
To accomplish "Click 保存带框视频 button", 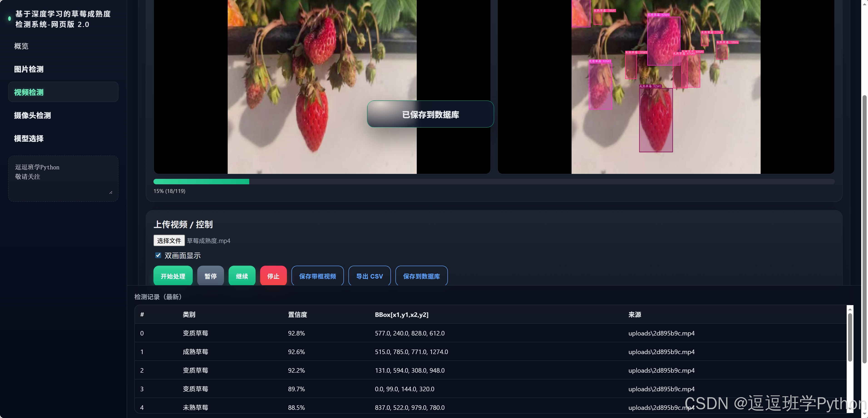I will (317, 276).
